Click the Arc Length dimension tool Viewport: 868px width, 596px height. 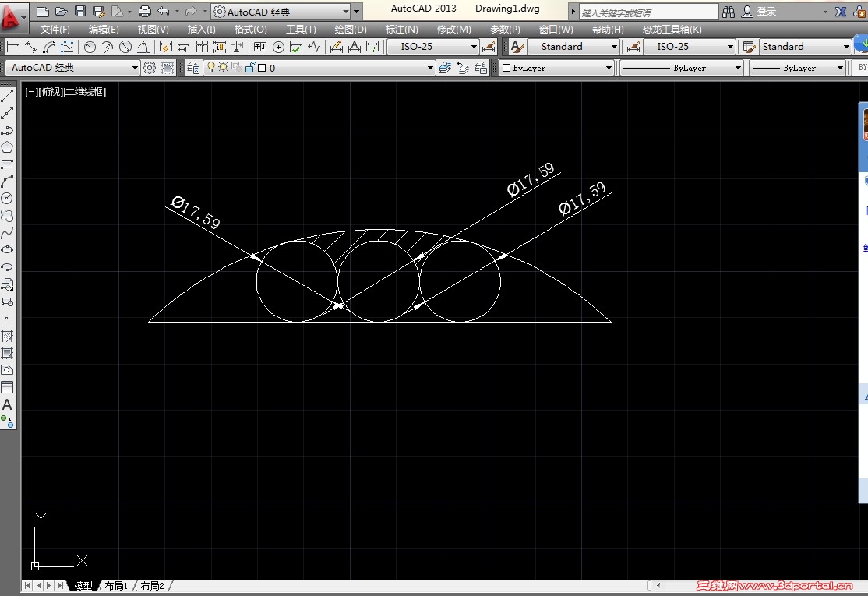click(49, 47)
